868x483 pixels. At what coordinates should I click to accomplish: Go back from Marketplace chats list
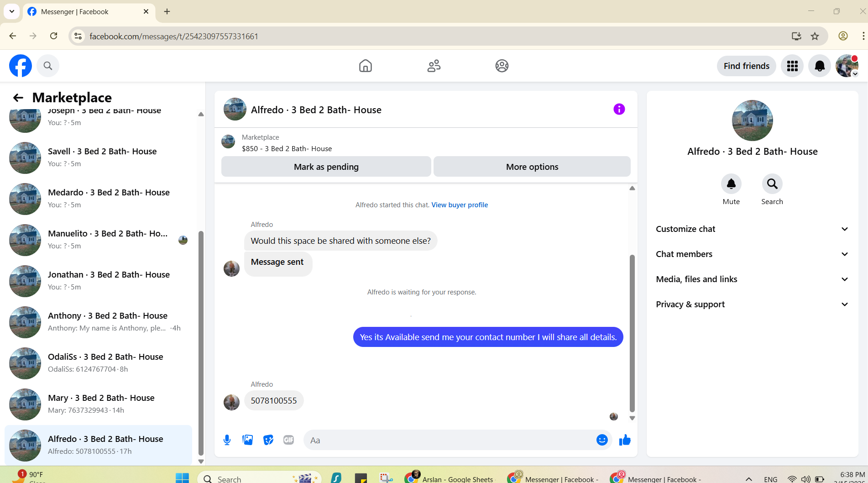click(18, 98)
